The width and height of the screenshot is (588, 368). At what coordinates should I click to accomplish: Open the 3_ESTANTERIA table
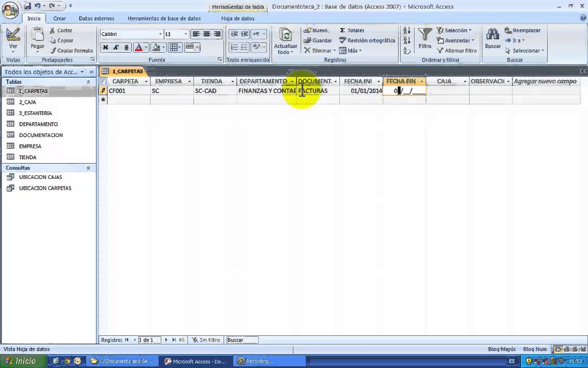(x=35, y=113)
